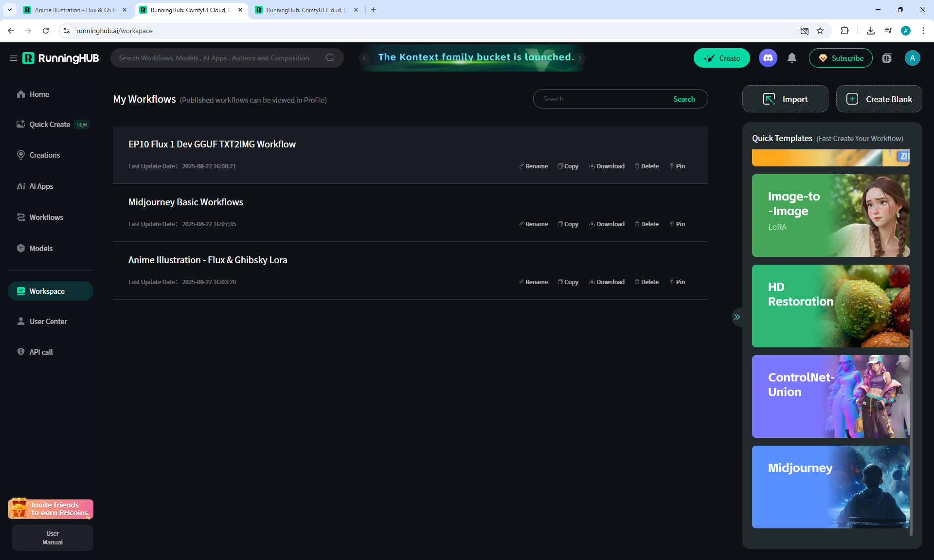Click the Import workflow button
The width and height of the screenshot is (934, 560).
(785, 99)
